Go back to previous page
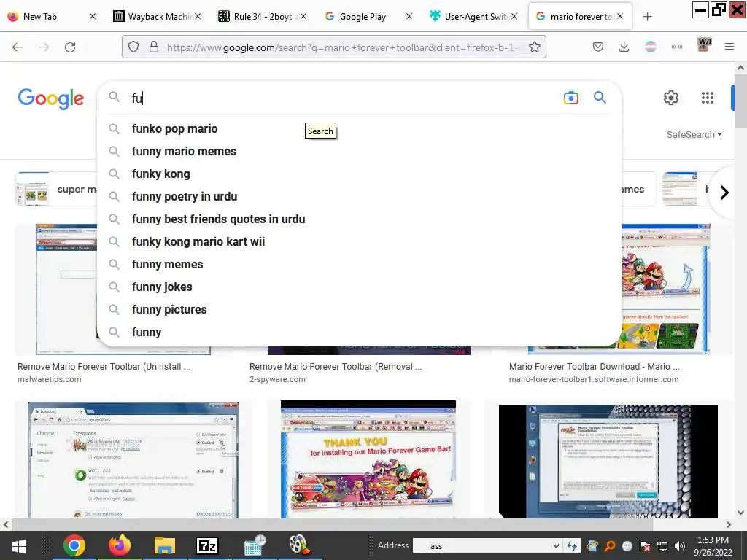747x560 pixels. (x=18, y=47)
